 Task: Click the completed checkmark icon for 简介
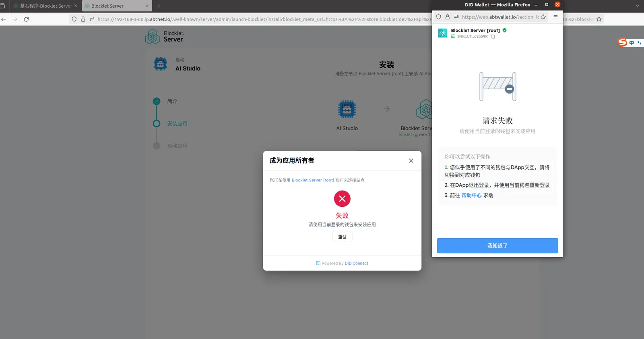point(157,101)
